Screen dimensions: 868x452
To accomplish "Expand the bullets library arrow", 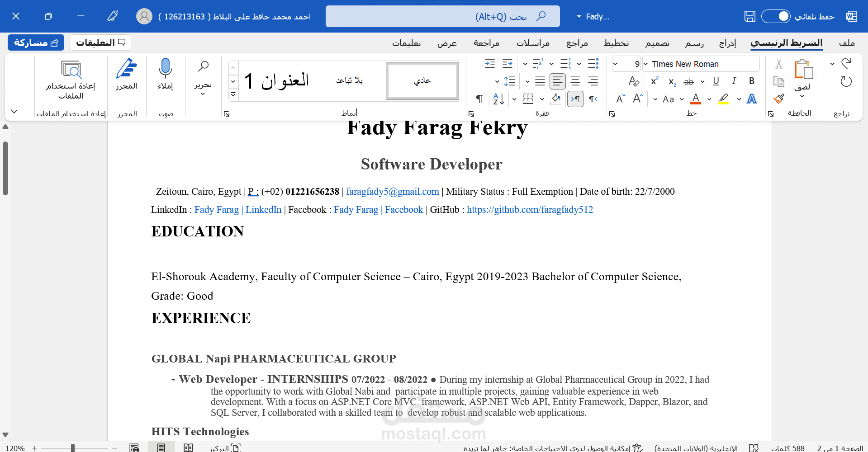I will pyautogui.click(x=579, y=64).
